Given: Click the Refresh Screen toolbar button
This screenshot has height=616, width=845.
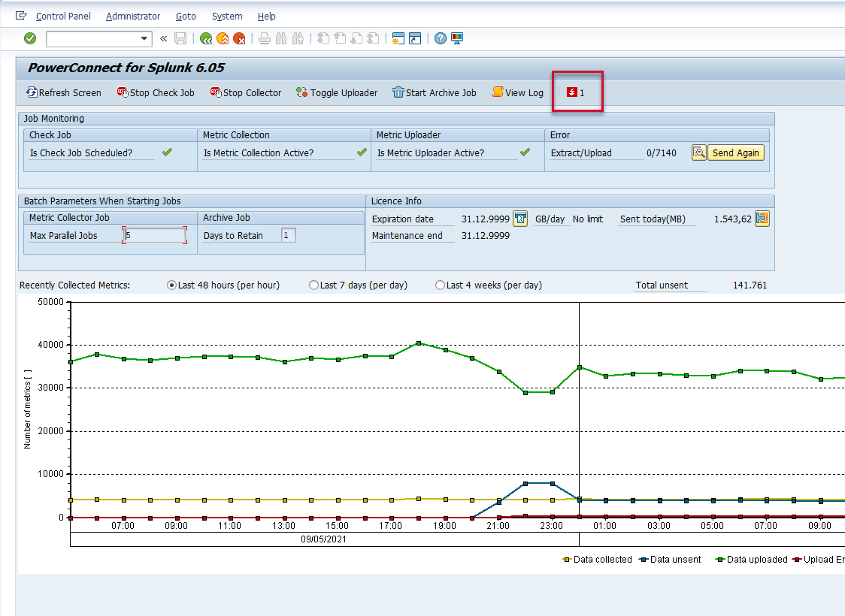Looking at the screenshot, I should tap(63, 92).
